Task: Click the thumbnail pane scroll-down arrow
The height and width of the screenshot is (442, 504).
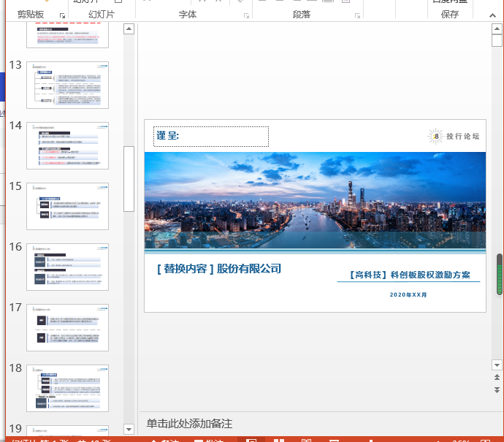Action: (129, 429)
